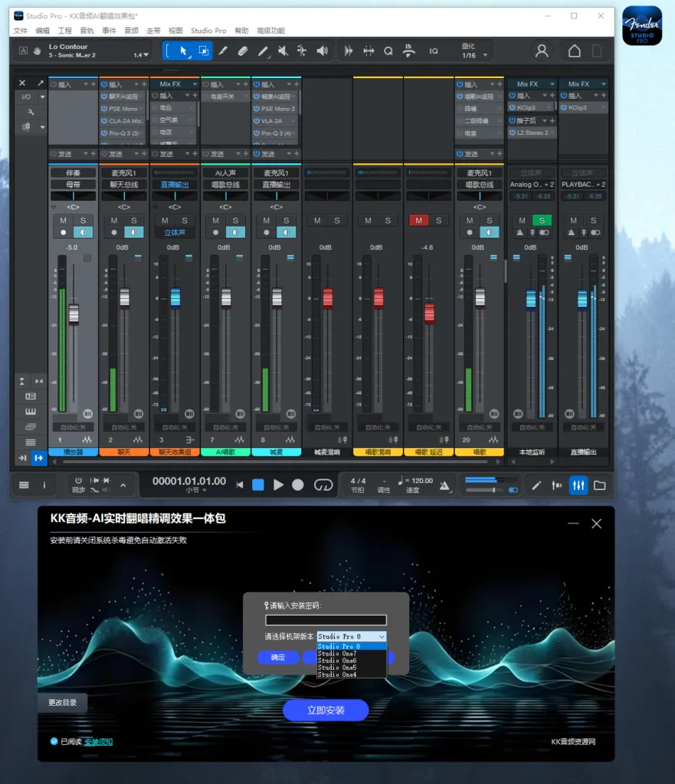Click the blue fader on 聊天效果组 channel
Viewport: 675px width, 784px height.
175,298
